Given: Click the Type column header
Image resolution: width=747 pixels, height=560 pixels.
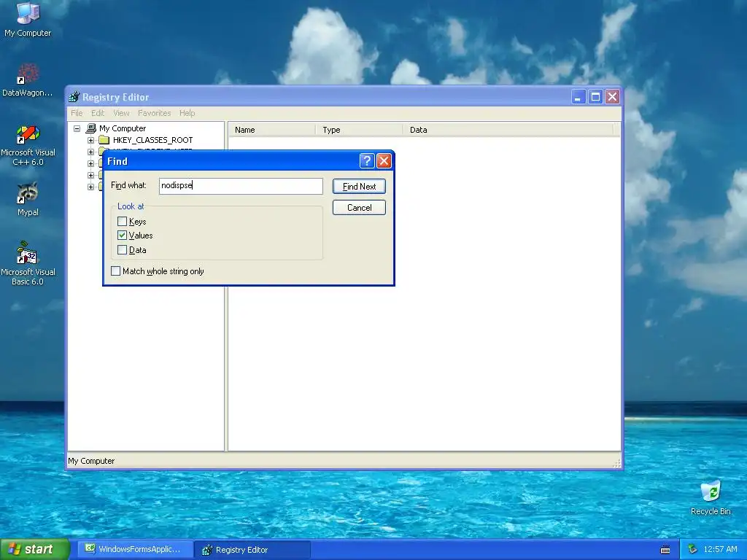Looking at the screenshot, I should tap(359, 130).
